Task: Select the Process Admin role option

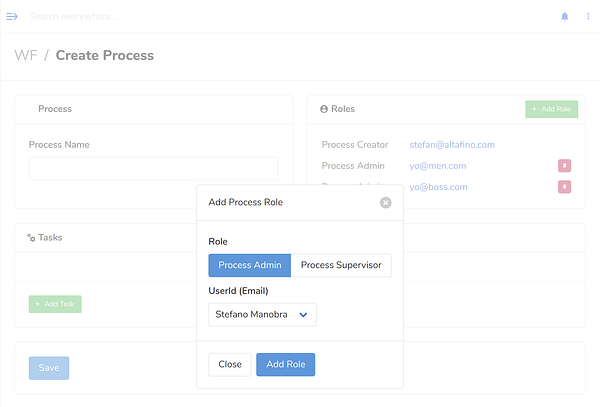Action: click(249, 265)
